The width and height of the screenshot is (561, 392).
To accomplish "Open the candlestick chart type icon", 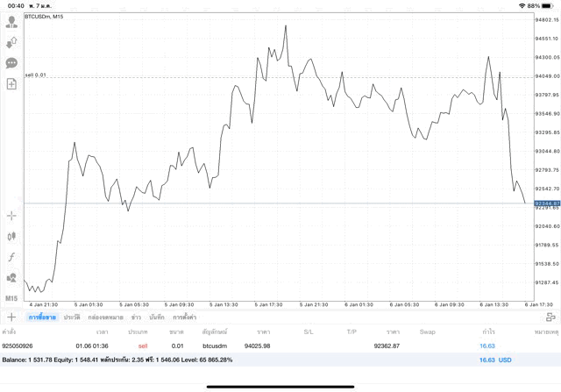I will [11, 236].
